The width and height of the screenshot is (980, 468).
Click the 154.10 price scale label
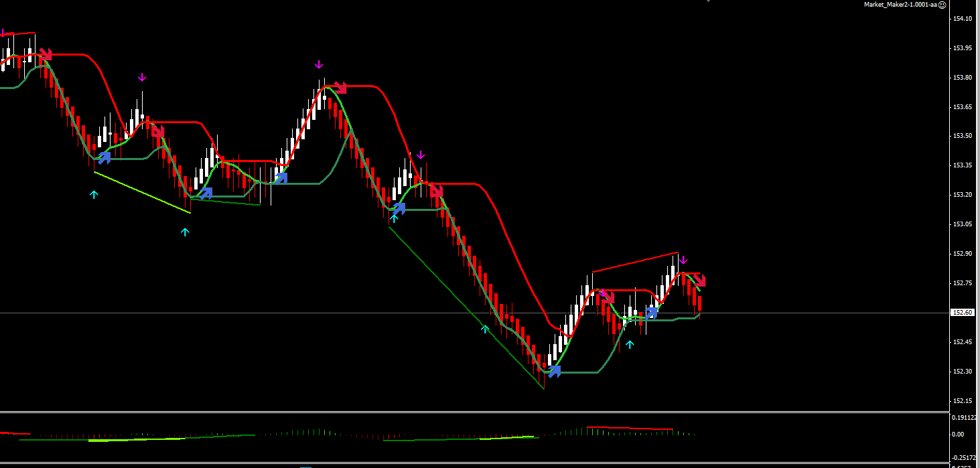click(x=962, y=19)
